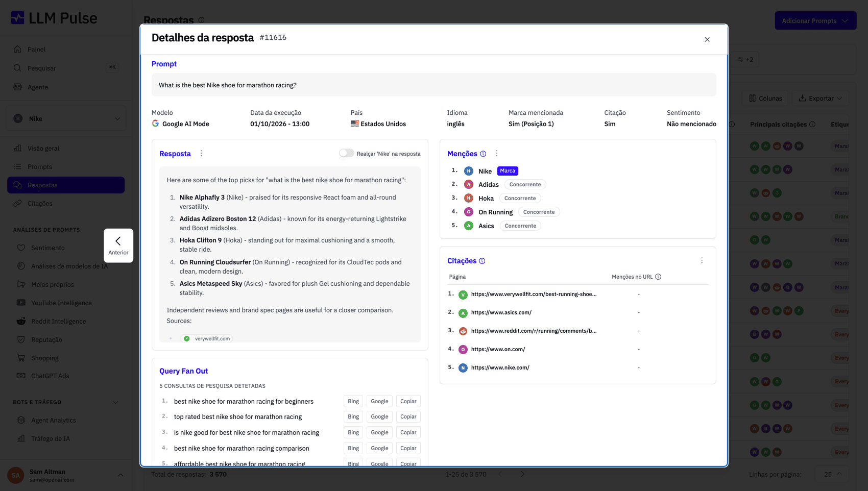868x491 pixels.
Task: Click the YouTube Intelligence icon
Action: point(21,303)
